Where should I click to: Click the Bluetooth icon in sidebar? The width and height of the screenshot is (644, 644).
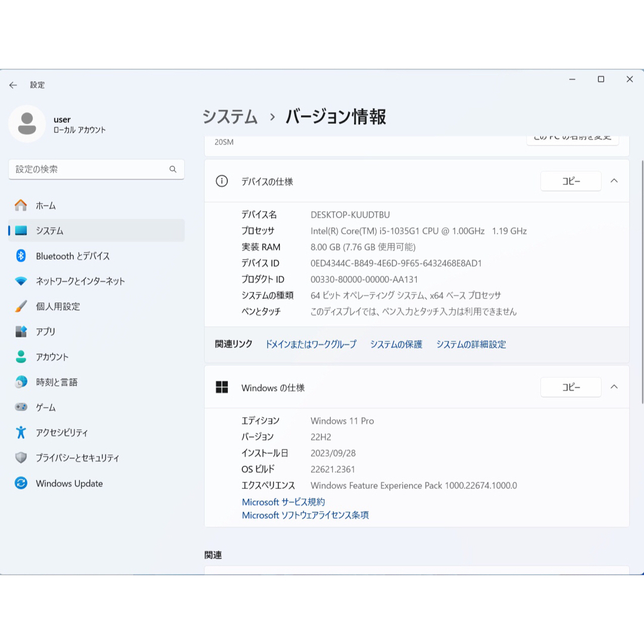[x=21, y=256]
